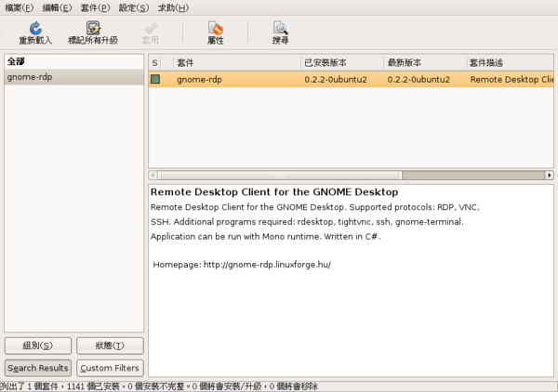Screen dimensions: 558x392
Task: Sort by 最新版本 latest version header
Action: [x=425, y=63]
